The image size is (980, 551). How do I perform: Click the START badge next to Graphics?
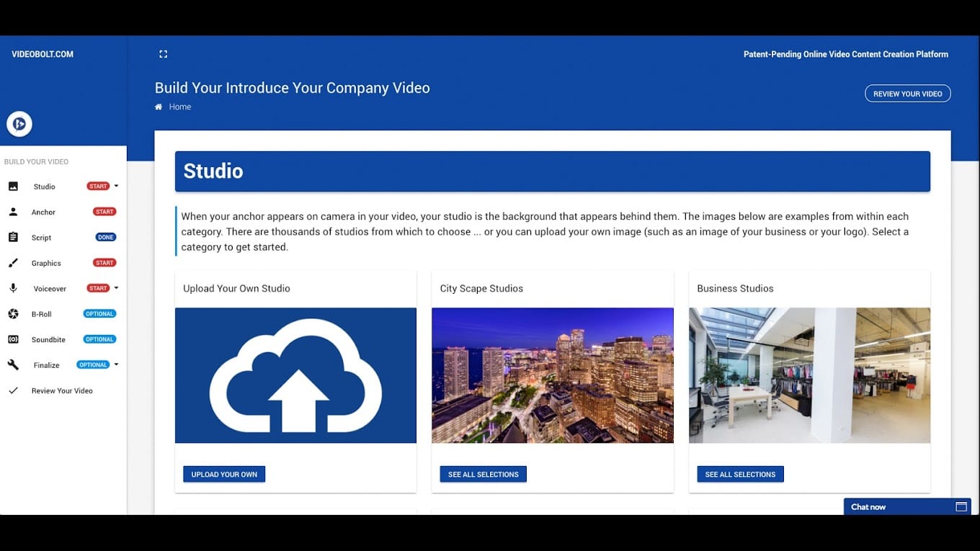tap(104, 263)
